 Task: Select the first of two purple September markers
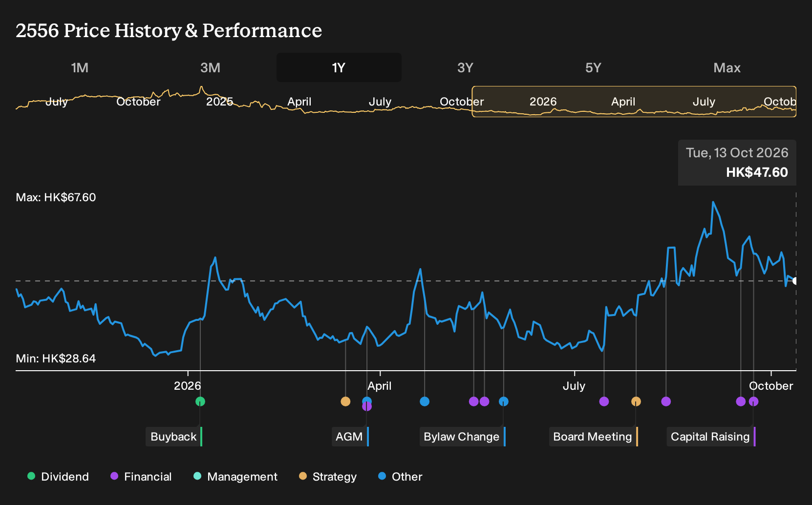click(741, 401)
